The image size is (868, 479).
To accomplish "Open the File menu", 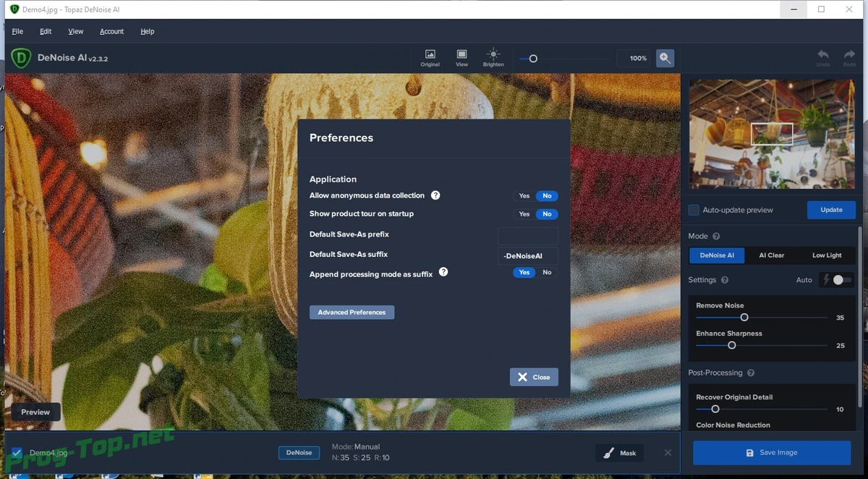I will pyautogui.click(x=17, y=32).
